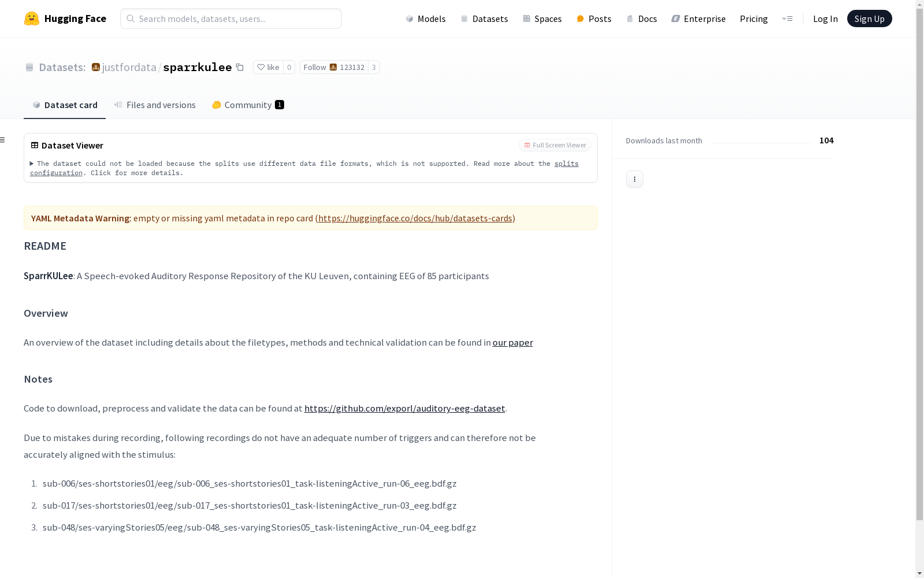924x578 pixels.
Task: Go to Spaces
Action: 542,18
